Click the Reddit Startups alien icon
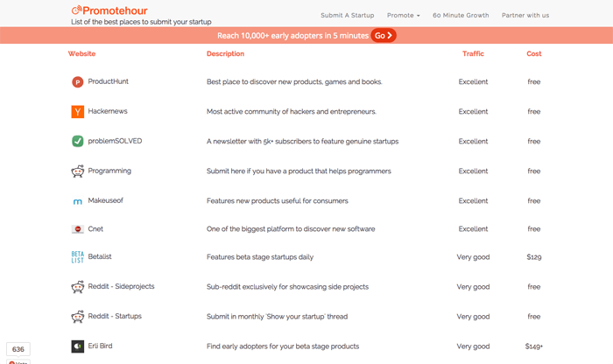 coord(77,317)
